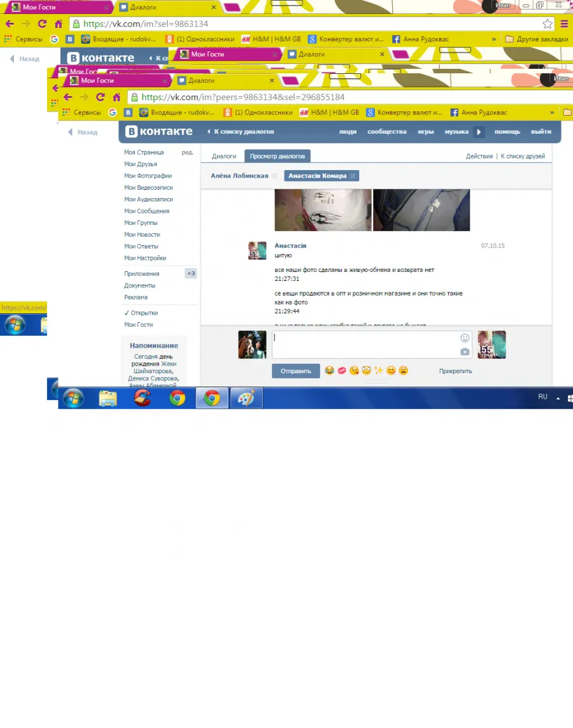Open the Сервисы apps bookmark in the front window
The image size is (573, 728).
click(x=81, y=112)
